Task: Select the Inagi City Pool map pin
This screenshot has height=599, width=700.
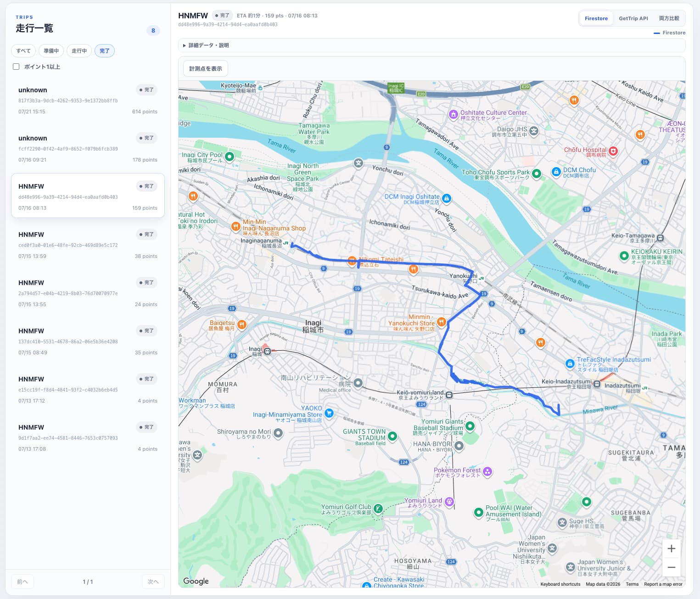Action: tap(230, 157)
